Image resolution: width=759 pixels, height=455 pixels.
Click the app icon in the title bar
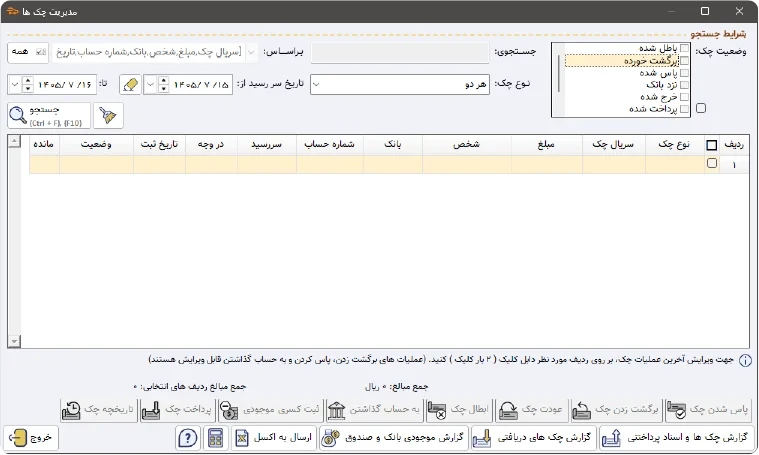[13, 11]
